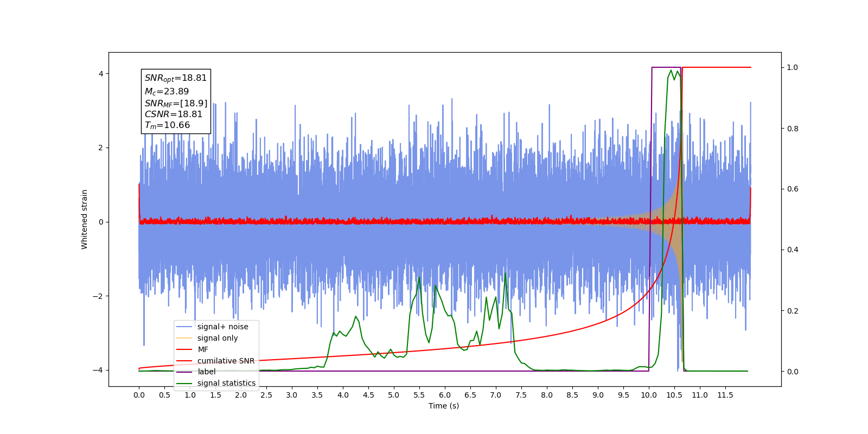
Task: Click the 'Time (s)' axis label
Action: (x=444, y=406)
